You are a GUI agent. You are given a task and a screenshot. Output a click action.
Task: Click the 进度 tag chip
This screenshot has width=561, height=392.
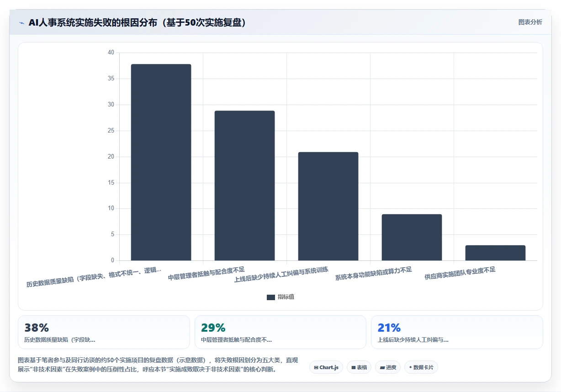[x=388, y=367]
